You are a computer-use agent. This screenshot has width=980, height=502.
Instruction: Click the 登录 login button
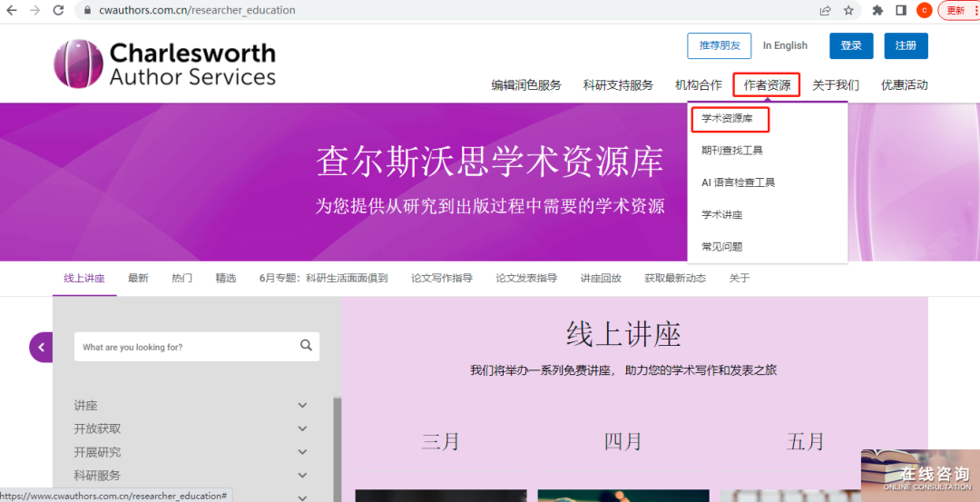pos(851,45)
